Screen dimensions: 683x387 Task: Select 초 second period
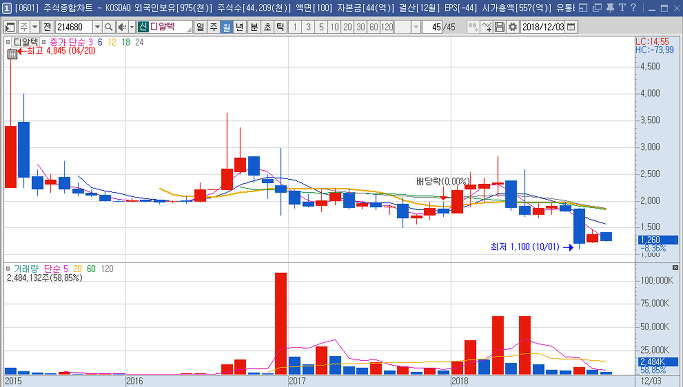[x=267, y=27]
